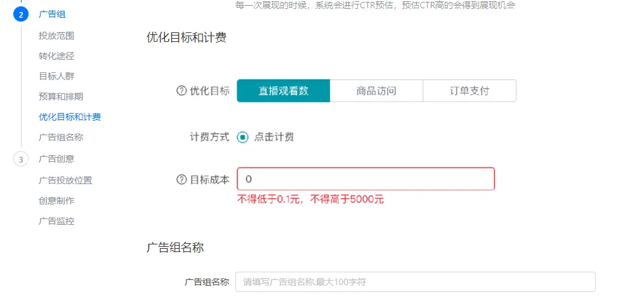
Task: Select the 点击计费 radio button
Action: [x=243, y=137]
